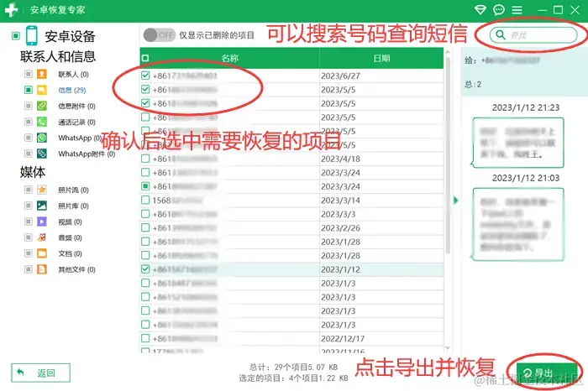Screen dimensions: 588x391
Task: Click the yellow messages icon beside 信息
Action: point(42,90)
